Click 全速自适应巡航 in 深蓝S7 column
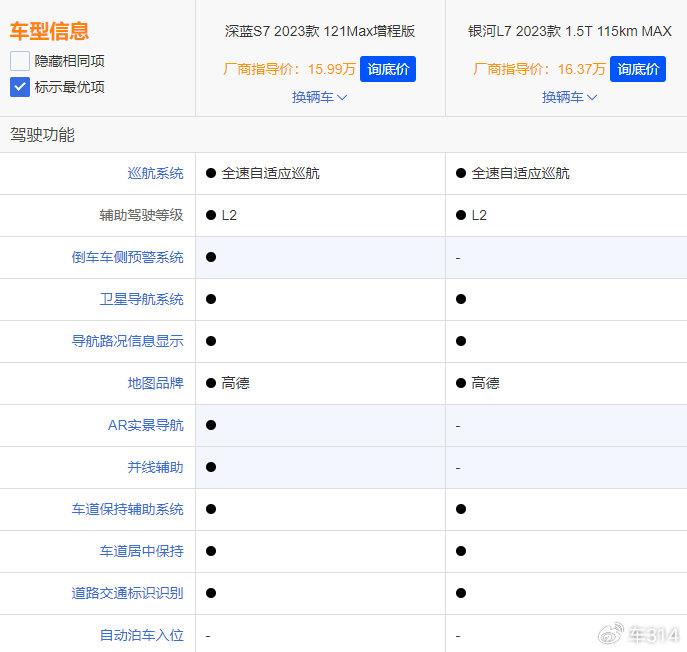The width and height of the screenshot is (687, 652). [x=270, y=173]
